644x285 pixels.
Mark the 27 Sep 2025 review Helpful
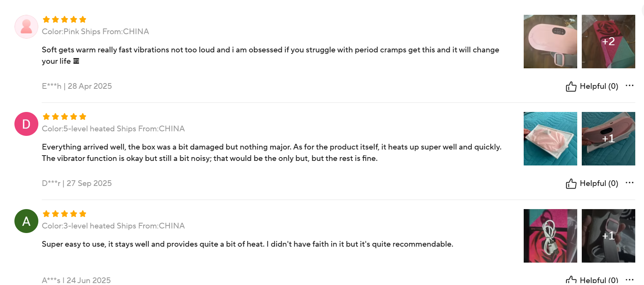click(x=598, y=184)
